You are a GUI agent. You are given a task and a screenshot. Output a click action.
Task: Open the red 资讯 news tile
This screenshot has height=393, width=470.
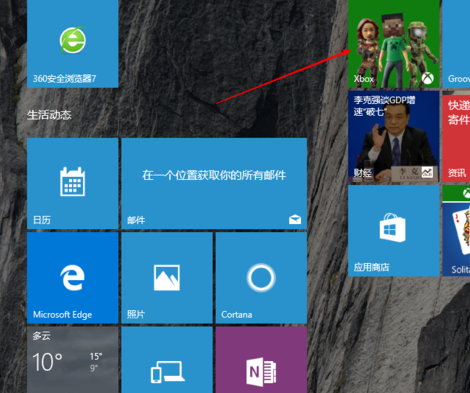tap(456, 137)
